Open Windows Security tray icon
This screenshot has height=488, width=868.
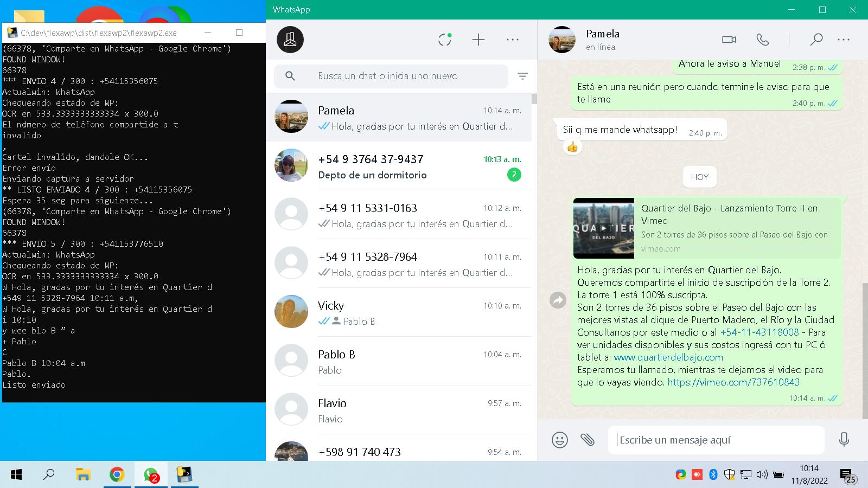730,475
